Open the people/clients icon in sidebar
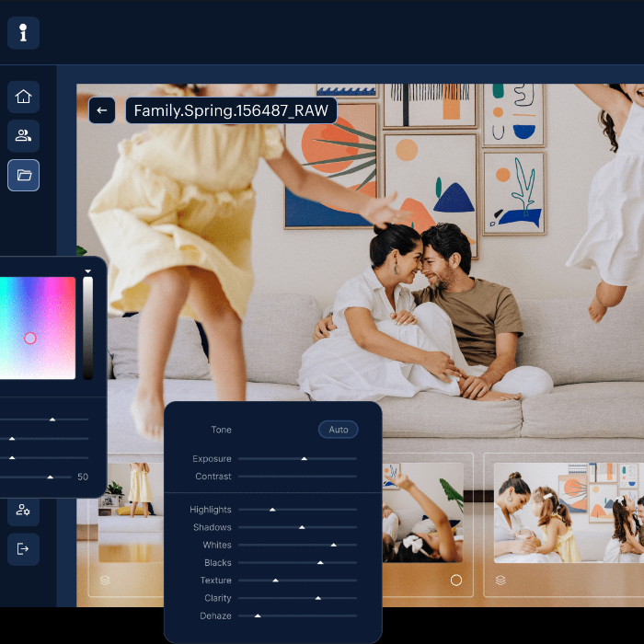The image size is (644, 644). pos(23,136)
